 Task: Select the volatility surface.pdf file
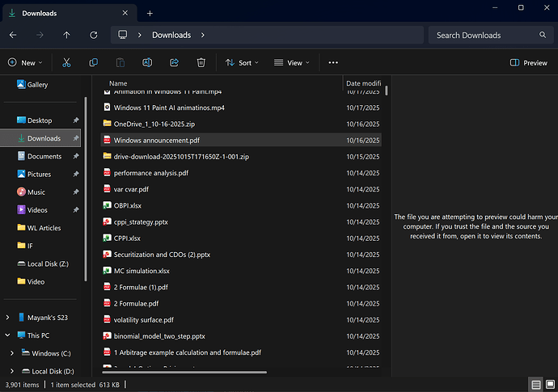[x=143, y=319]
